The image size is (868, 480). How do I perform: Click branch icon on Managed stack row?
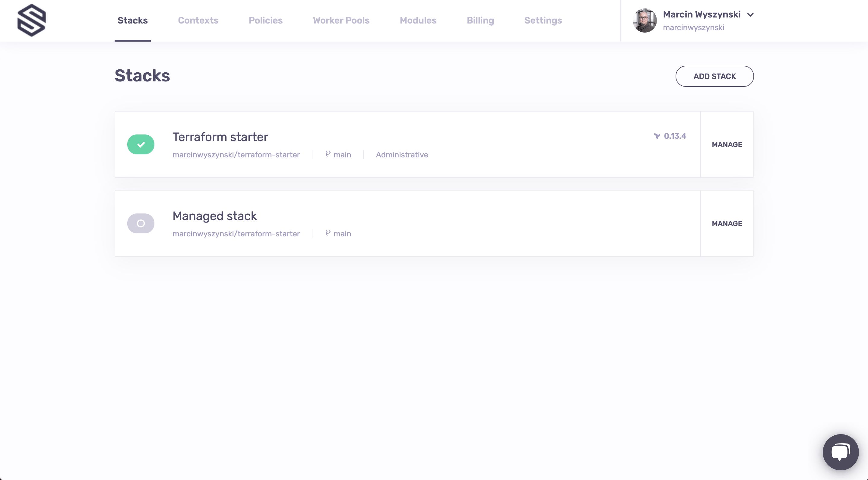(x=328, y=233)
